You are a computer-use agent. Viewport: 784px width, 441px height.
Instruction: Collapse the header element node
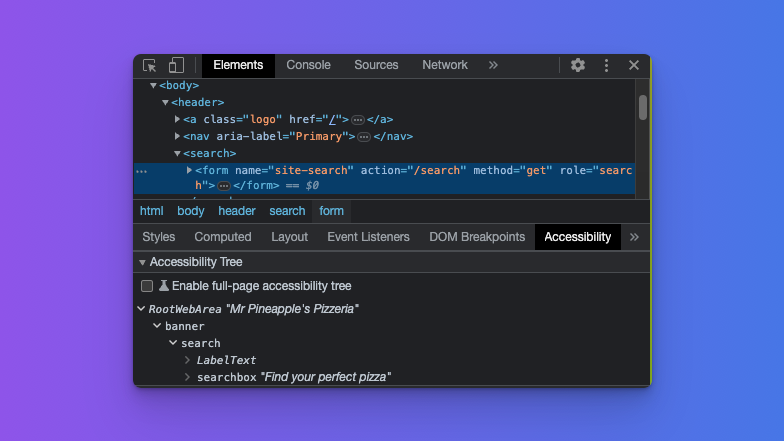(x=166, y=102)
